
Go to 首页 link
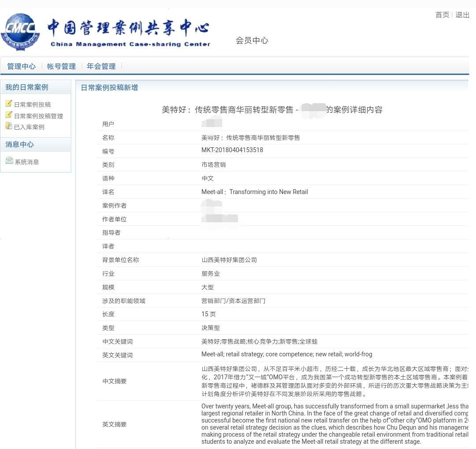[x=442, y=15]
